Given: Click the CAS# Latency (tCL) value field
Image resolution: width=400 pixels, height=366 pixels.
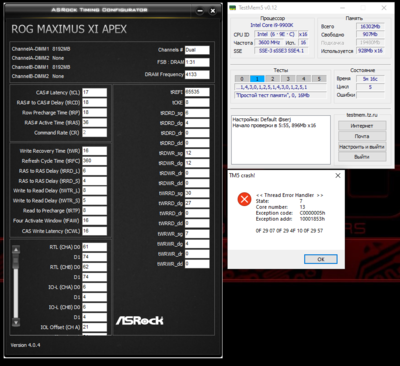Looking at the screenshot, I should tap(95, 92).
